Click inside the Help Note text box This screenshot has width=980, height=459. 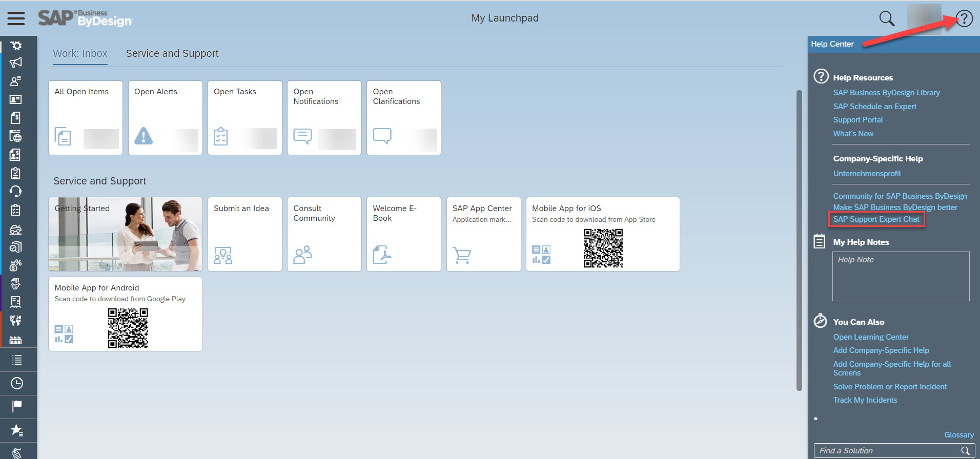point(901,276)
